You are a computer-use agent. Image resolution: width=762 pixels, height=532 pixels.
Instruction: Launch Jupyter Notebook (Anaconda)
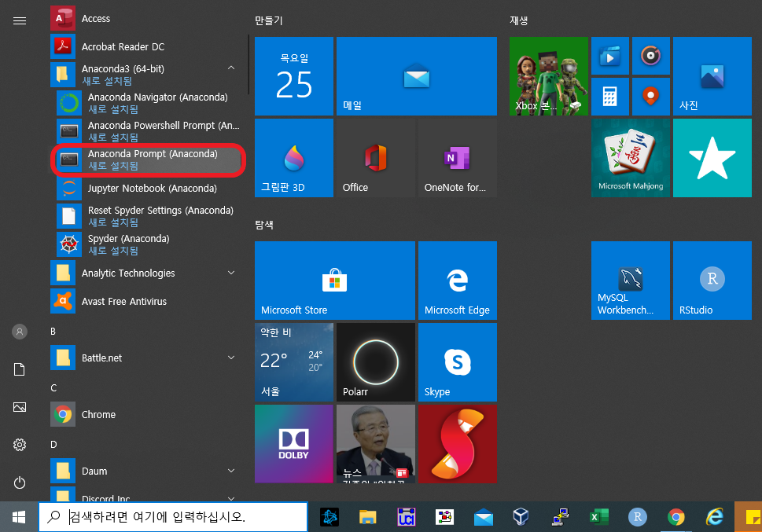click(x=149, y=188)
